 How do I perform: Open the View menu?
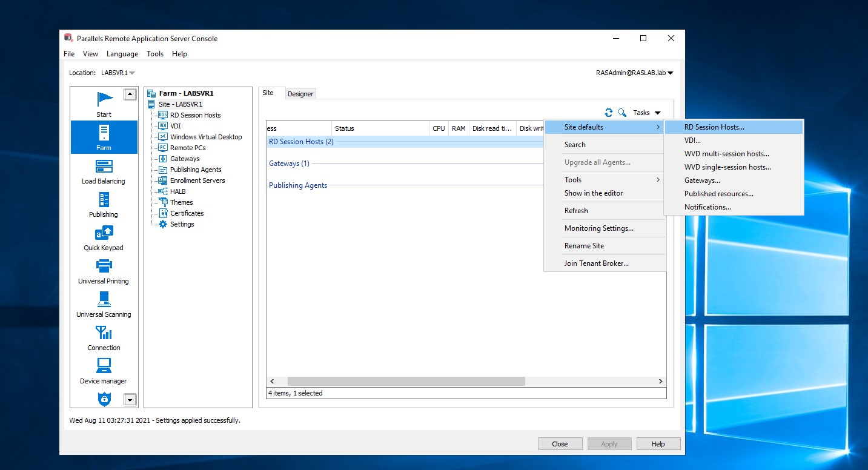pos(90,54)
